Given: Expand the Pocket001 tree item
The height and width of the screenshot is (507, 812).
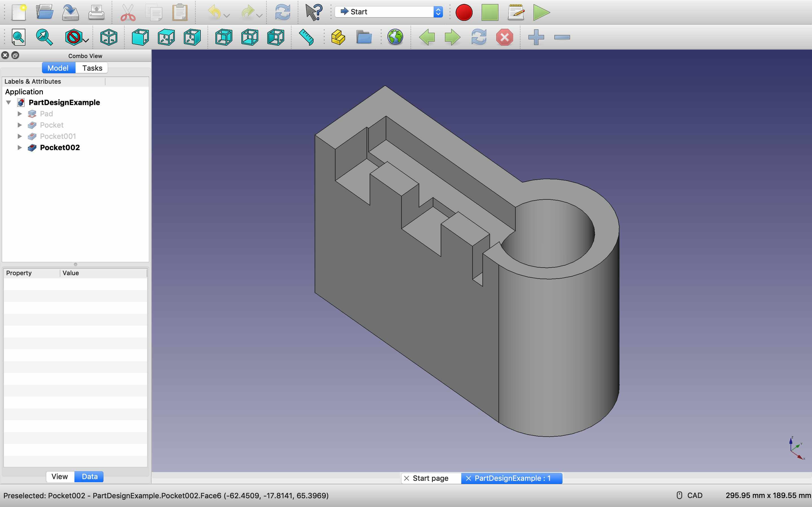Looking at the screenshot, I should (x=19, y=135).
